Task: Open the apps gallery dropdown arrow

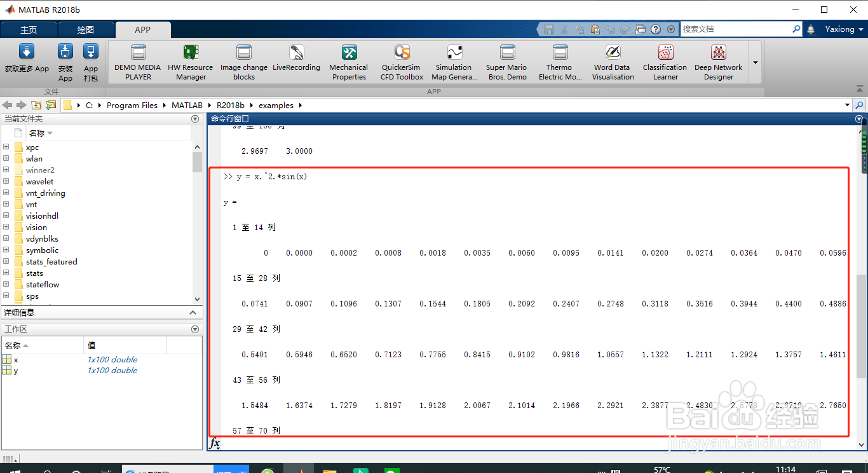Action: coord(756,62)
